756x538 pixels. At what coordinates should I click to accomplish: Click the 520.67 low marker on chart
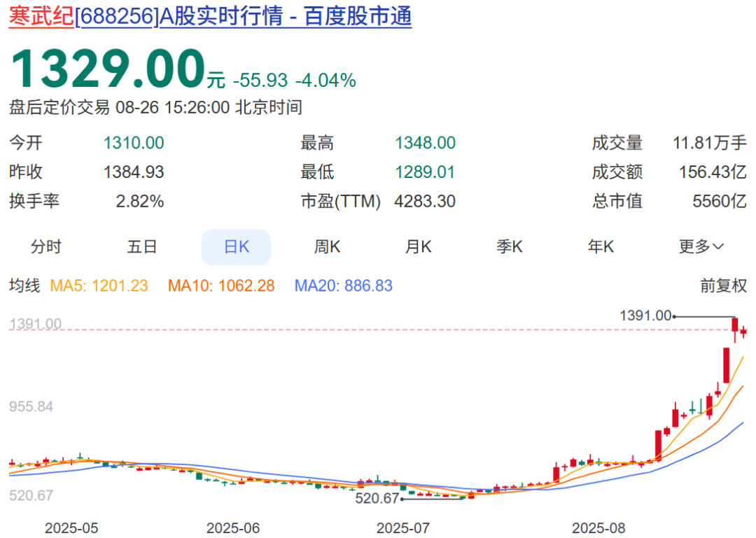tap(377, 498)
